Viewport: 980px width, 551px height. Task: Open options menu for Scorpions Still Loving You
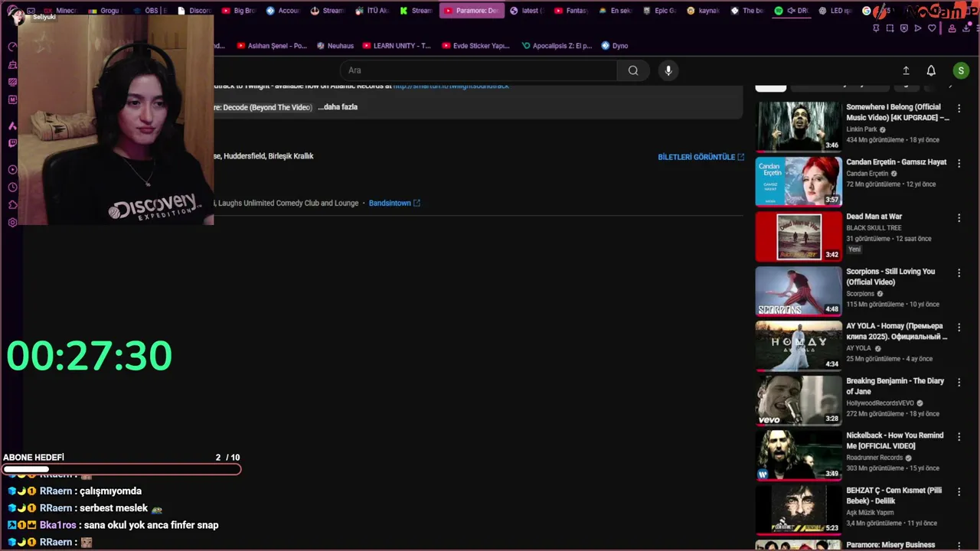click(959, 272)
